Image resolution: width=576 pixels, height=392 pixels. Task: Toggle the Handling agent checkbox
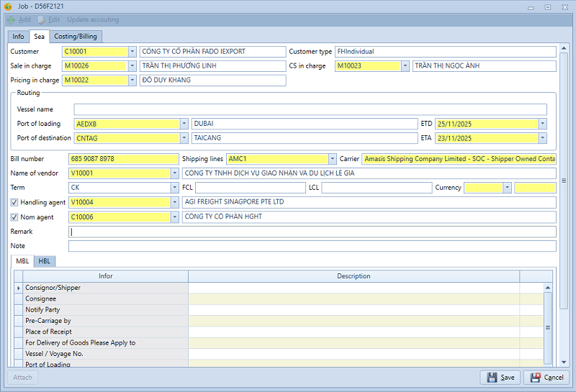click(x=14, y=202)
